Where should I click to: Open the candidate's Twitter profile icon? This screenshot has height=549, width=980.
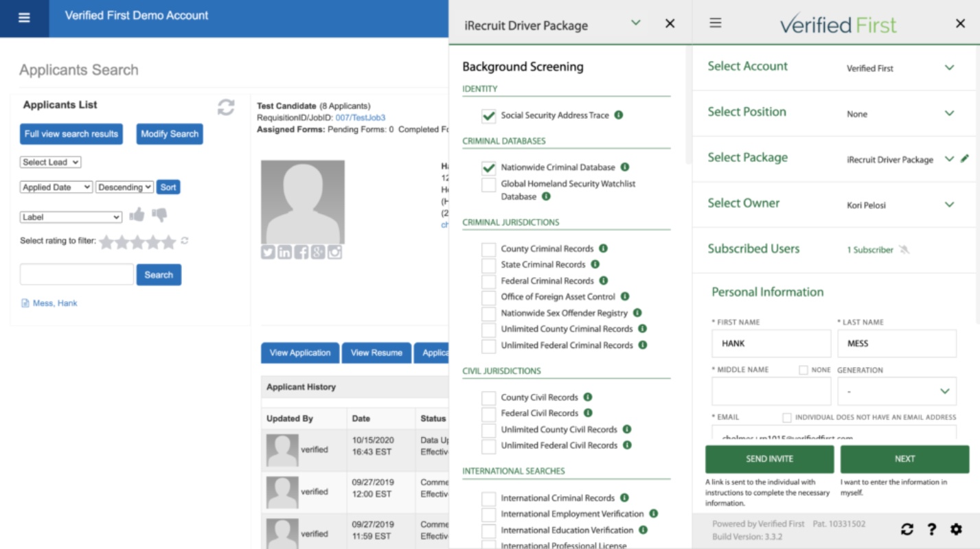pos(268,252)
